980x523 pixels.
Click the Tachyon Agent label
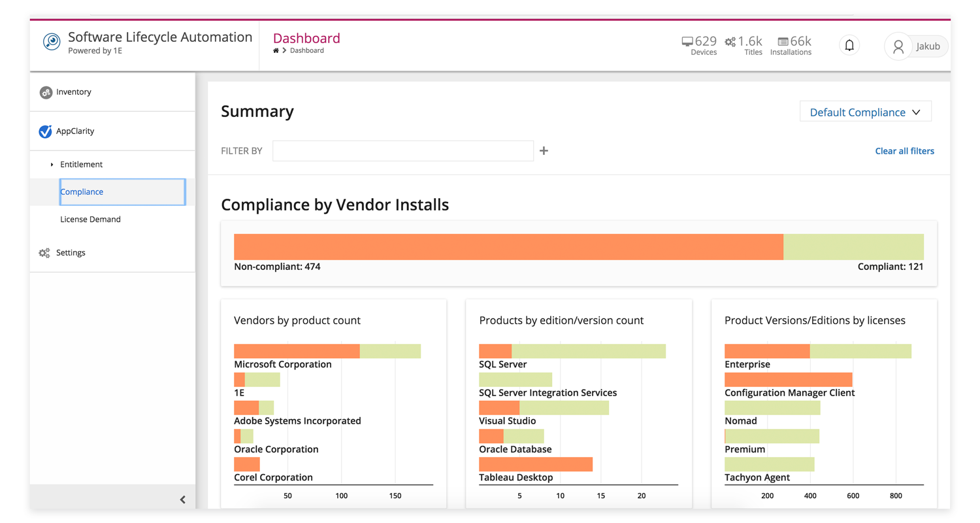(x=757, y=478)
